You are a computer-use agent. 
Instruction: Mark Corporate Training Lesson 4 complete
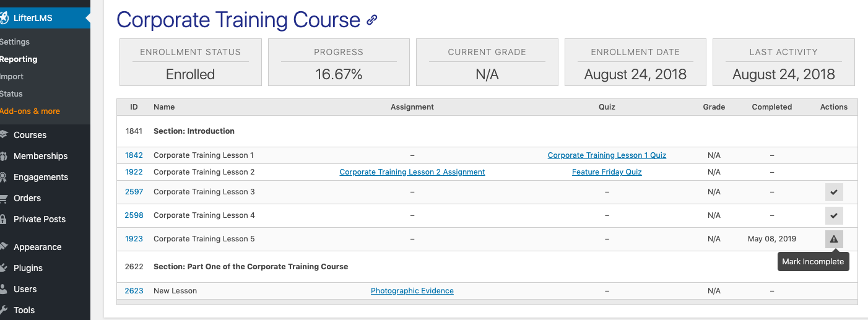point(834,215)
